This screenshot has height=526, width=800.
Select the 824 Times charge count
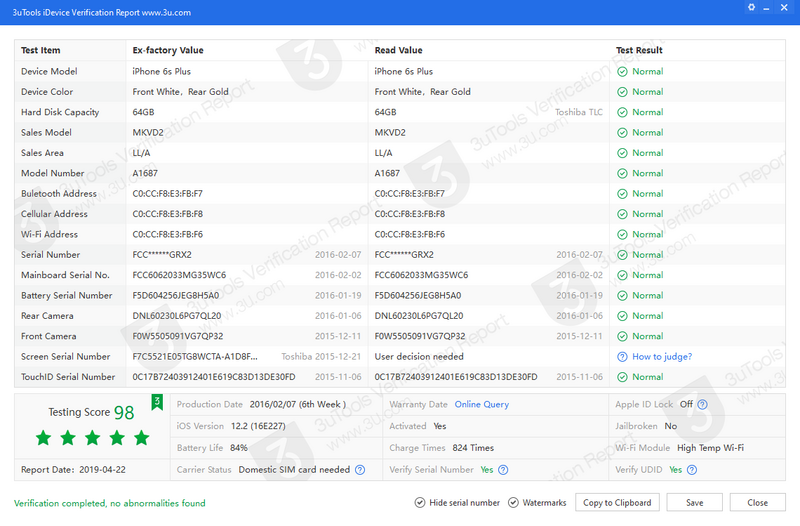(x=473, y=448)
